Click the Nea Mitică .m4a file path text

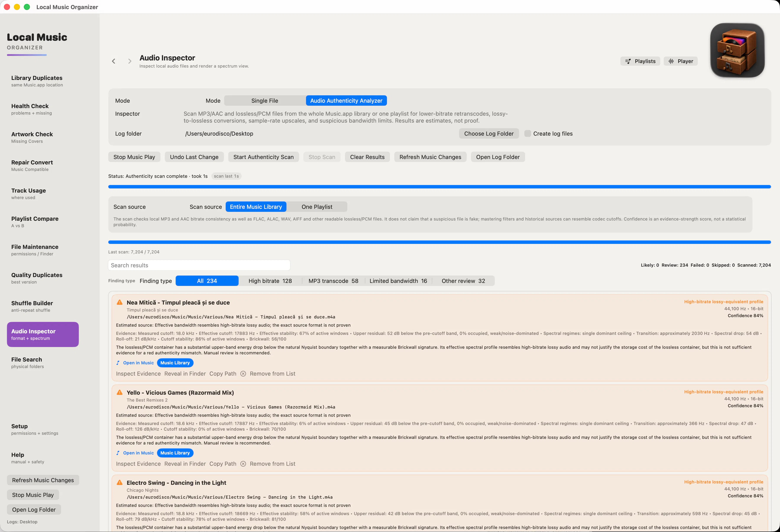pyautogui.click(x=231, y=317)
